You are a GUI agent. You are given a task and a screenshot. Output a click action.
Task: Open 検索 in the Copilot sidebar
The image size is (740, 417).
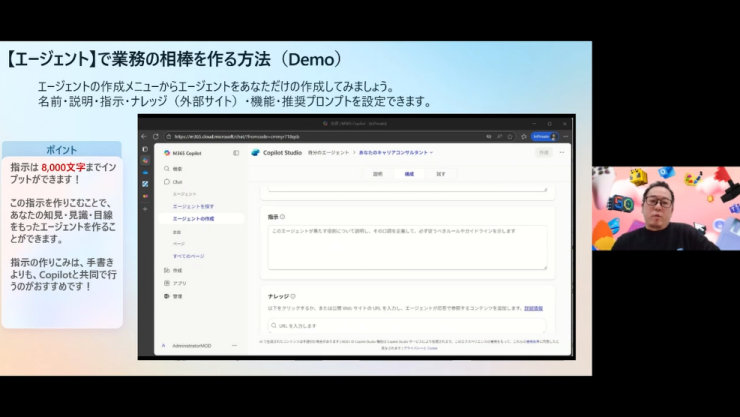(x=174, y=168)
